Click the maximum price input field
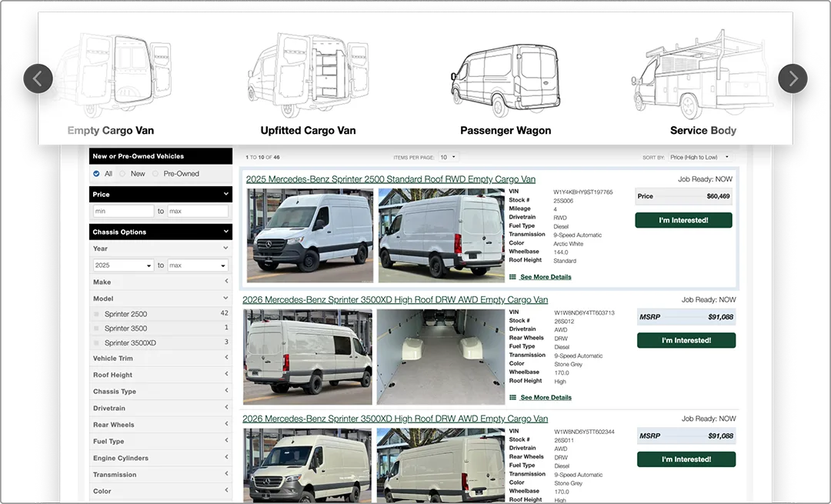Viewport: 831px width, 504px height. click(x=198, y=211)
